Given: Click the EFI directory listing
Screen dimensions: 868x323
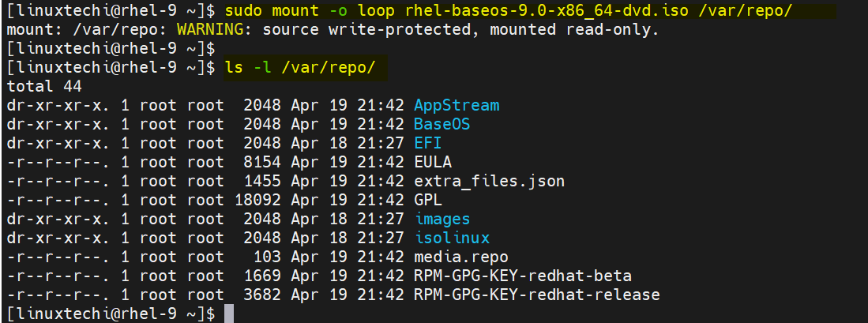Looking at the screenshot, I should click(x=427, y=143).
